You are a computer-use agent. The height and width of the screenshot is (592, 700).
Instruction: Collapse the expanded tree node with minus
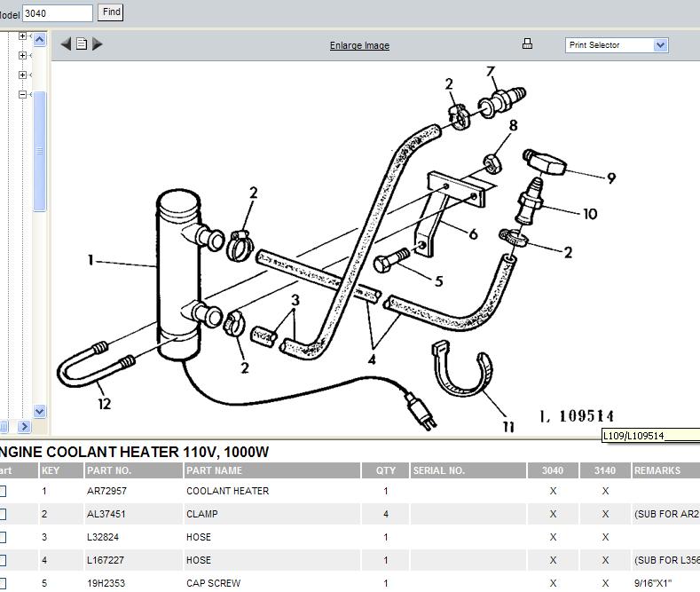[x=23, y=95]
